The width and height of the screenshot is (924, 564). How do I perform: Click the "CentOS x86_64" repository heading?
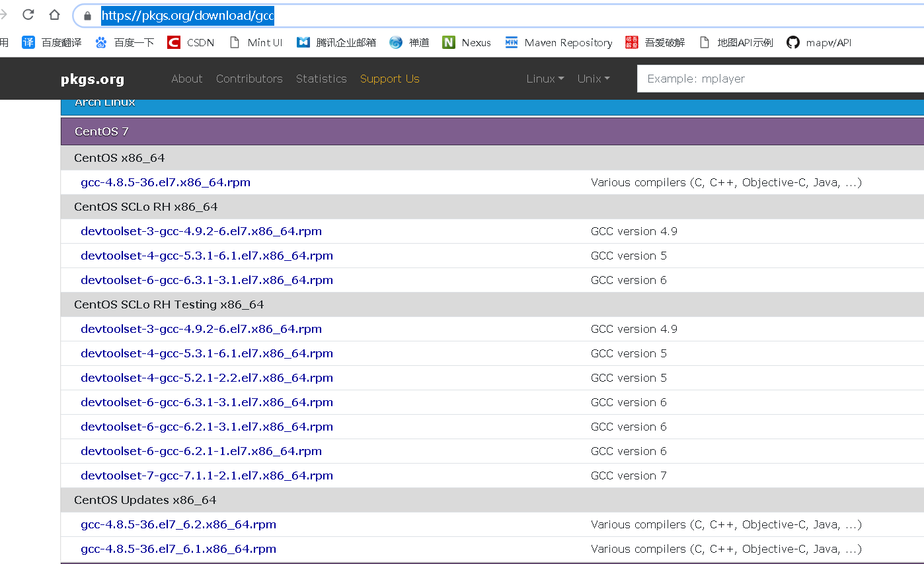tap(120, 158)
